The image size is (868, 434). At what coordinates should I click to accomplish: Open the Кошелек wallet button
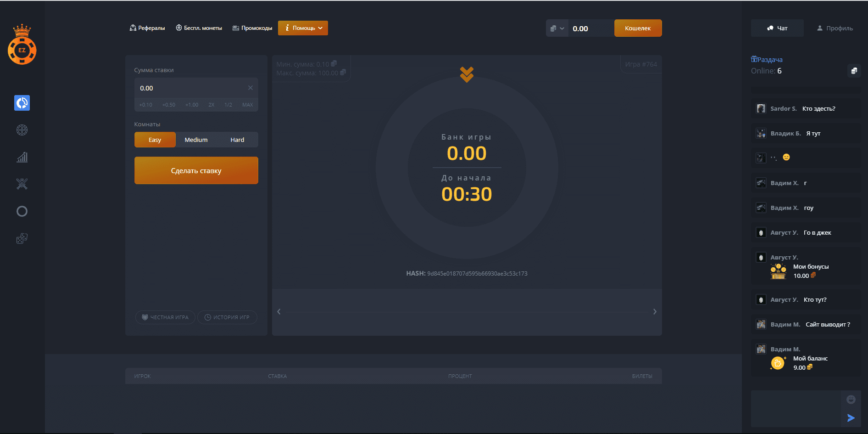638,28
